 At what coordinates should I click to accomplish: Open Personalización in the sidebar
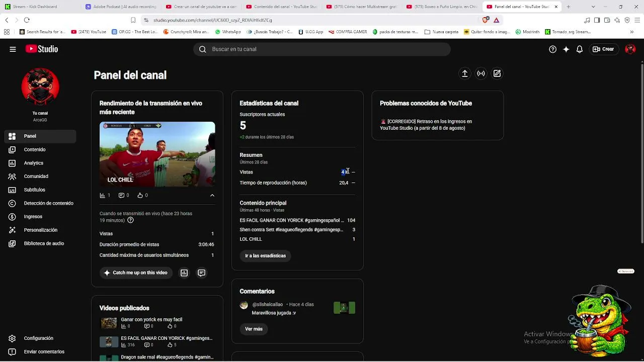[40, 230]
